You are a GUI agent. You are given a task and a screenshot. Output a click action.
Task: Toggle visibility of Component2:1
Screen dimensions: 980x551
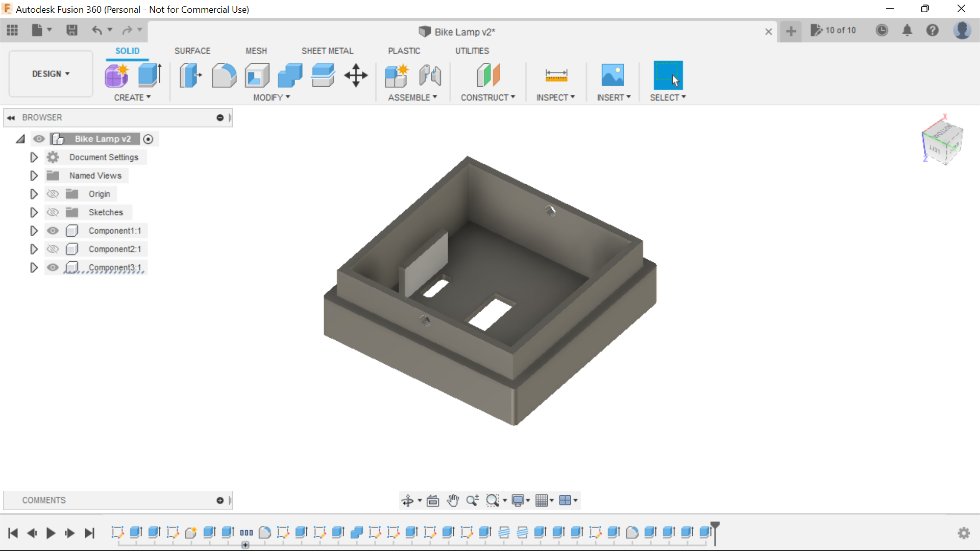point(53,249)
